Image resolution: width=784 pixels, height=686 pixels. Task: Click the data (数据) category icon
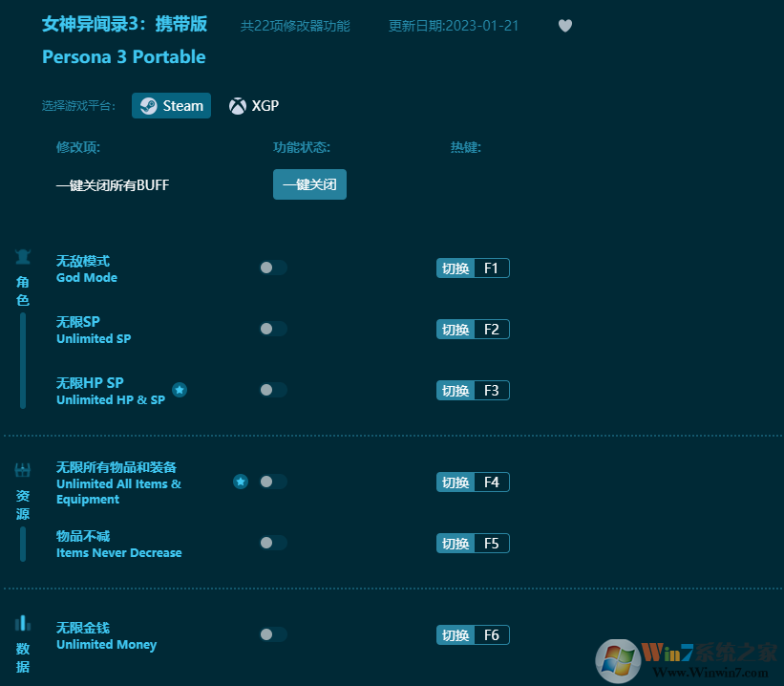[23, 624]
